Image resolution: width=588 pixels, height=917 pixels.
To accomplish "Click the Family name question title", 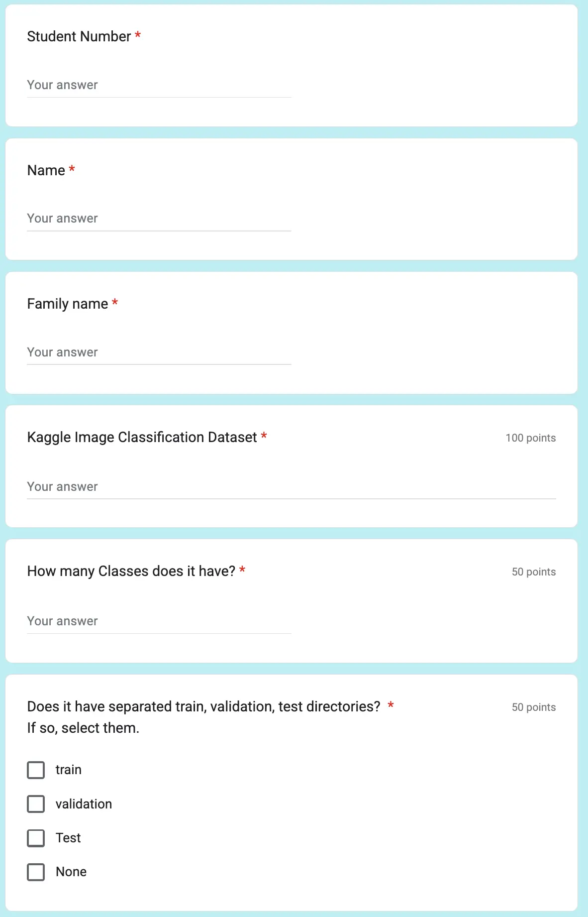I will point(68,303).
